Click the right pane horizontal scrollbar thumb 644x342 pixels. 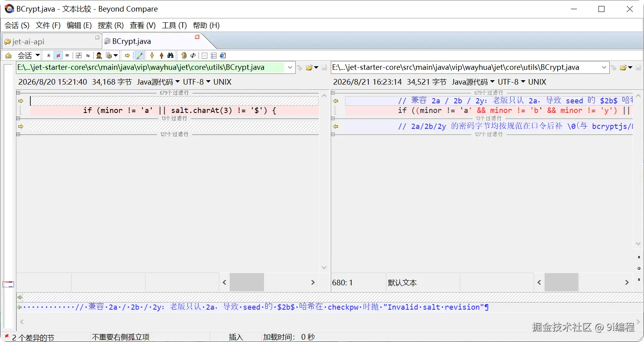[561, 282]
